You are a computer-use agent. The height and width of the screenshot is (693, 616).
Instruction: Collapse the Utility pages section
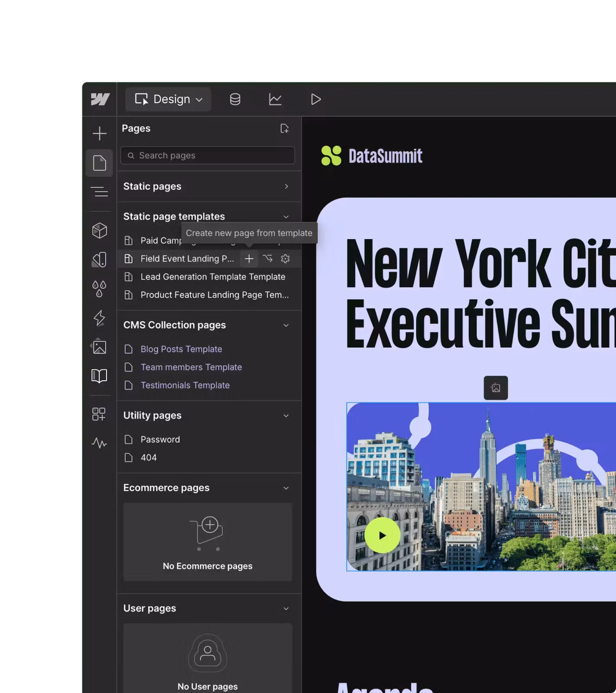coord(286,416)
